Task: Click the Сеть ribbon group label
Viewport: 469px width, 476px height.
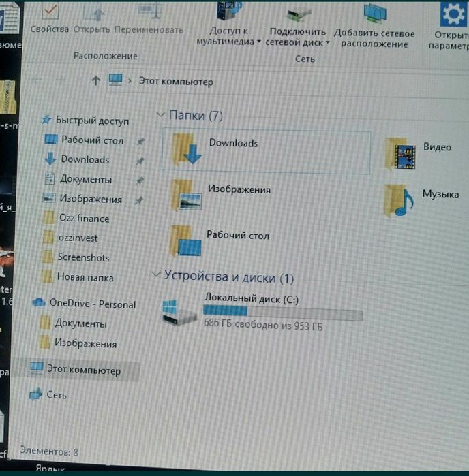Action: pos(305,59)
